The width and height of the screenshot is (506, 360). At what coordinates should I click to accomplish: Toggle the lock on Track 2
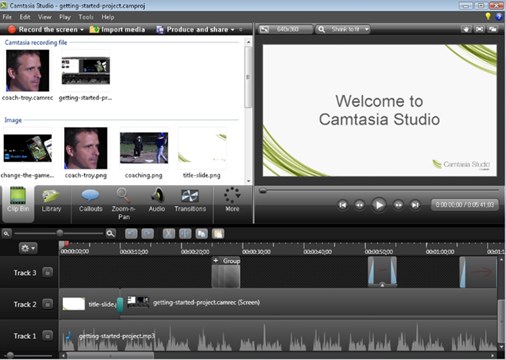pyautogui.click(x=48, y=304)
